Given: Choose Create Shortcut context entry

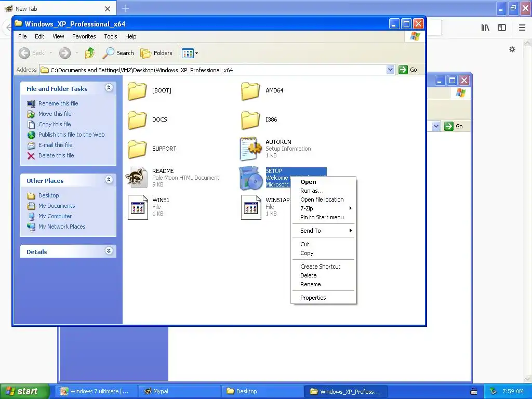Looking at the screenshot, I should coord(323,267).
